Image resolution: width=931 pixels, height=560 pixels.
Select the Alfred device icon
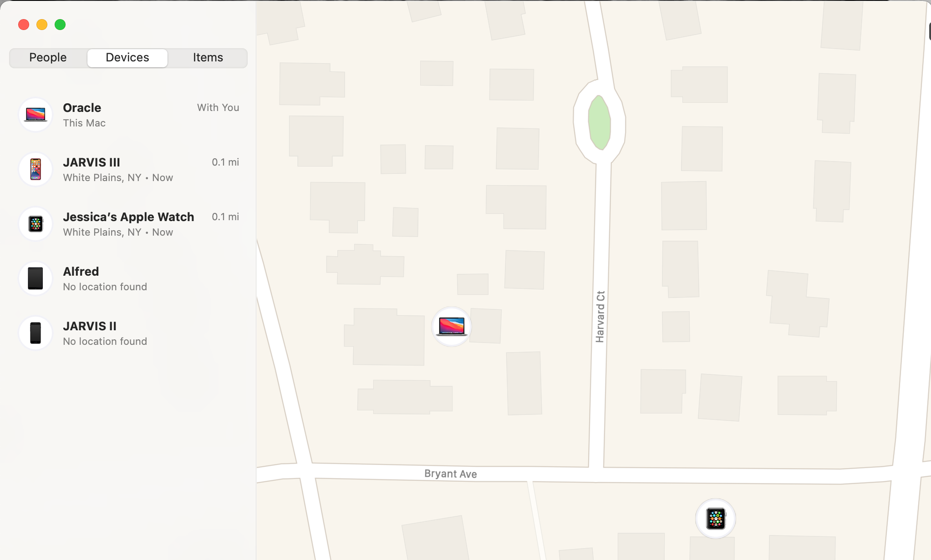[x=35, y=277]
